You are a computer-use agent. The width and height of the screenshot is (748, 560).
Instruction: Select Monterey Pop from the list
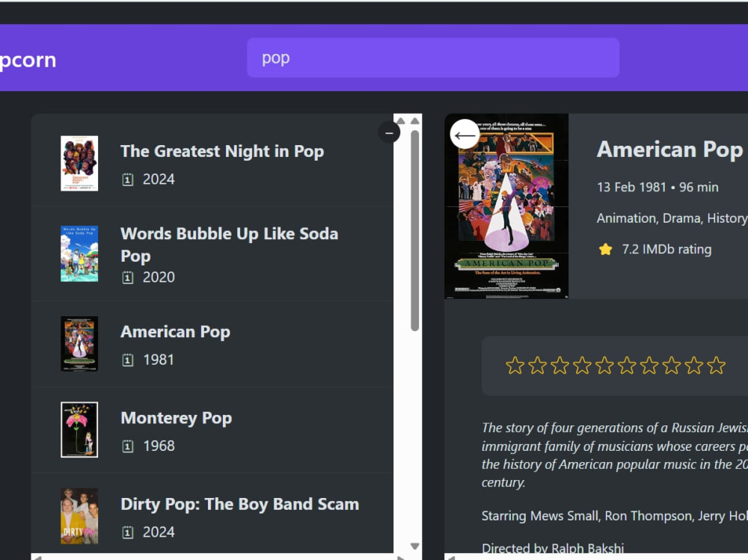tap(212, 430)
